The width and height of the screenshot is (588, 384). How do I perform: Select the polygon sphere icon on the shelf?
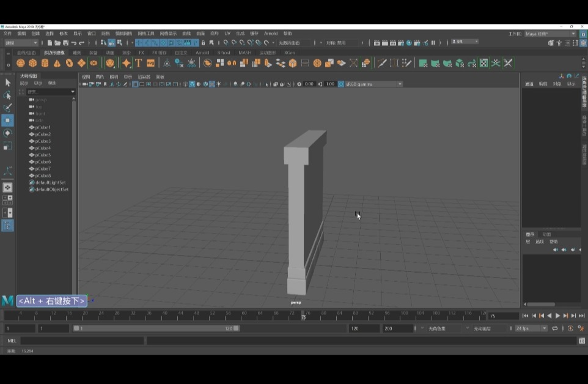[x=21, y=63]
